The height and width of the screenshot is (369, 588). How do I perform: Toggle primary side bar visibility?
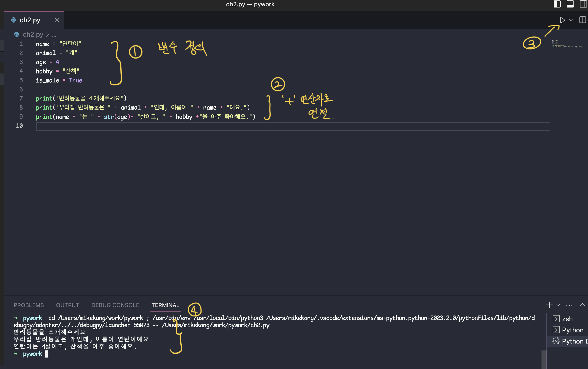click(x=557, y=4)
